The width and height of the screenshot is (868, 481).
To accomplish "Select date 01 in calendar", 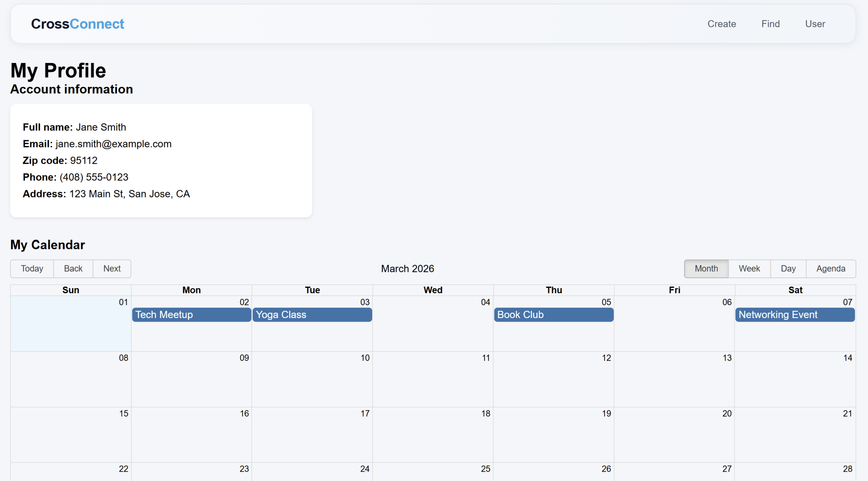I will tap(123, 302).
